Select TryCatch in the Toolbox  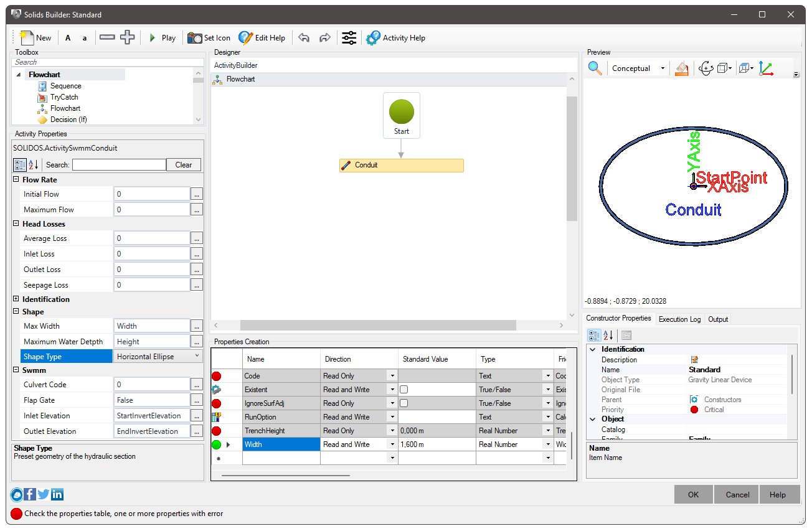point(64,97)
